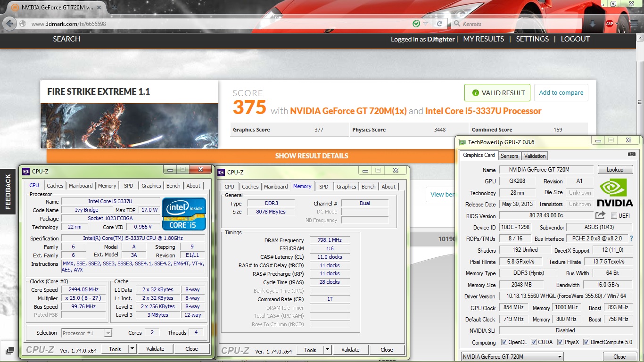This screenshot has height=362, width=644.
Task: Open Graphics tab in left CPU-Z window
Action: [151, 186]
